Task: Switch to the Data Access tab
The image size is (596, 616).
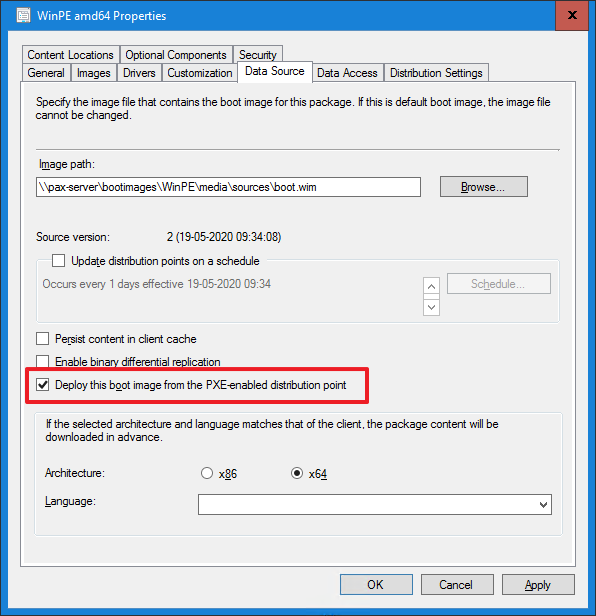Action: 347,73
